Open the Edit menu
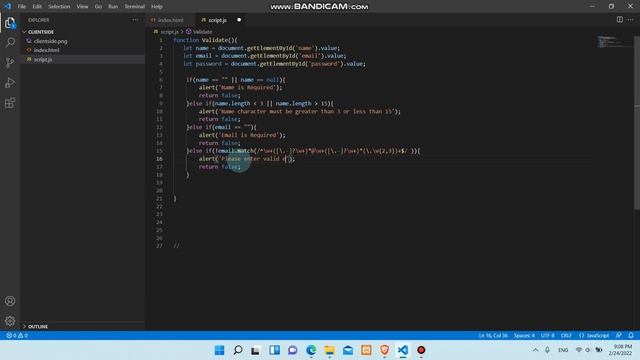The height and width of the screenshot is (360, 640). click(x=37, y=7)
